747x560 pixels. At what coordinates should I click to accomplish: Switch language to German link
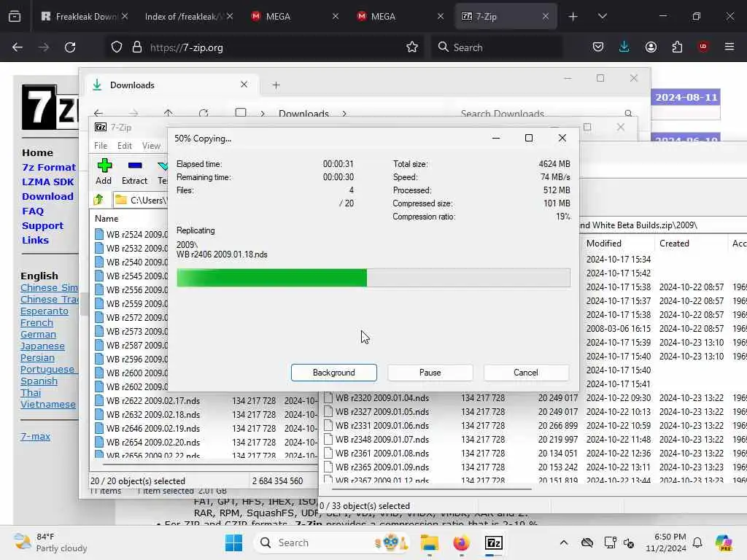click(38, 335)
